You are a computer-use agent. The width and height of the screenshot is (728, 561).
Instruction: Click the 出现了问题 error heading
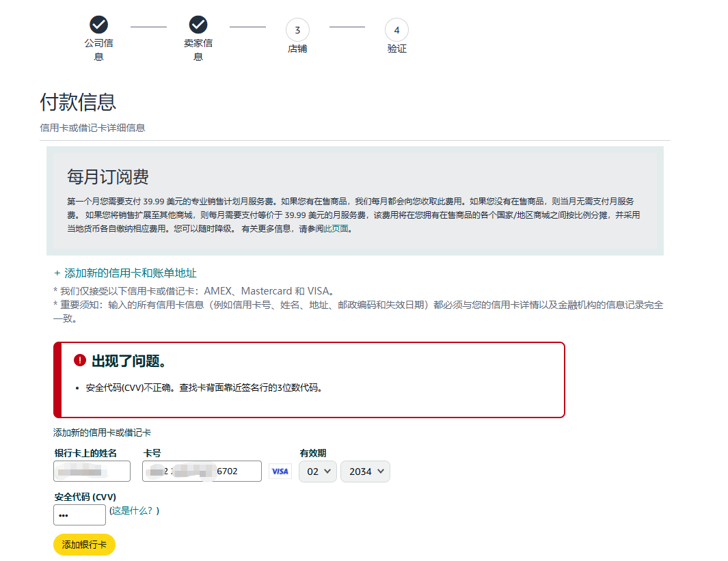[129, 361]
